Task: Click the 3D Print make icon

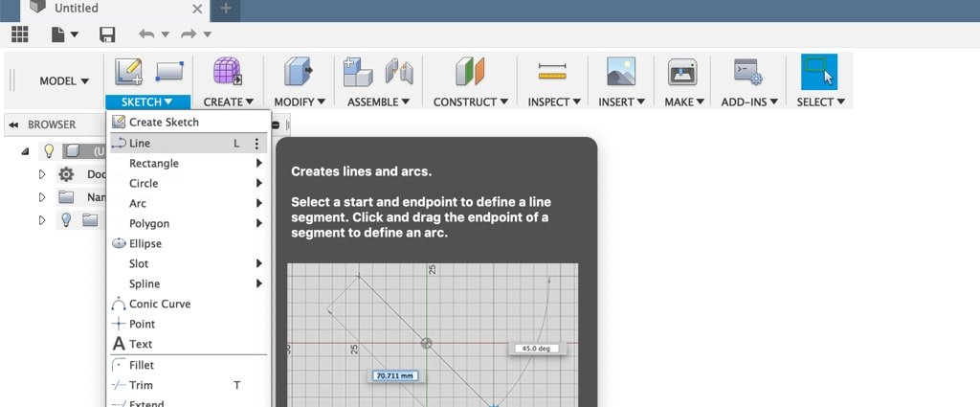Action: 682,72
